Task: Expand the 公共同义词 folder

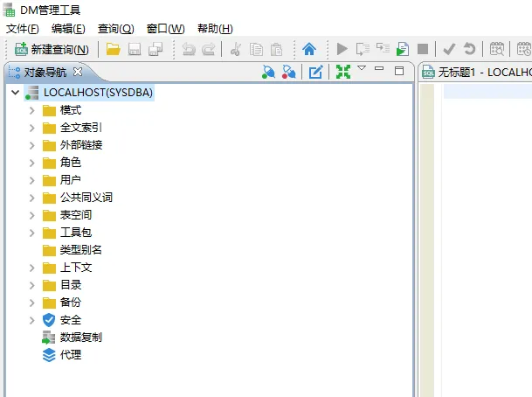Action: coord(32,198)
